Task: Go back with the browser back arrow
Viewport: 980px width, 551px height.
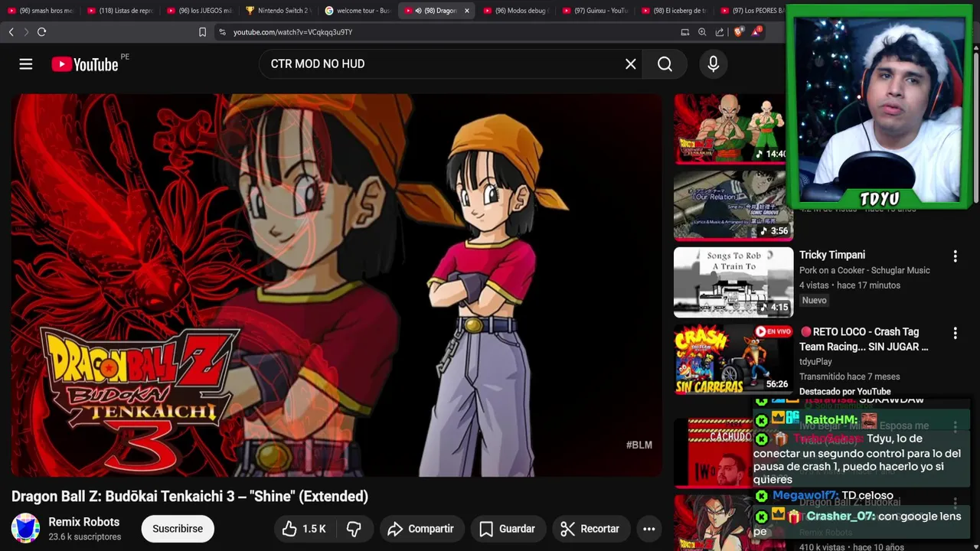Action: tap(11, 32)
